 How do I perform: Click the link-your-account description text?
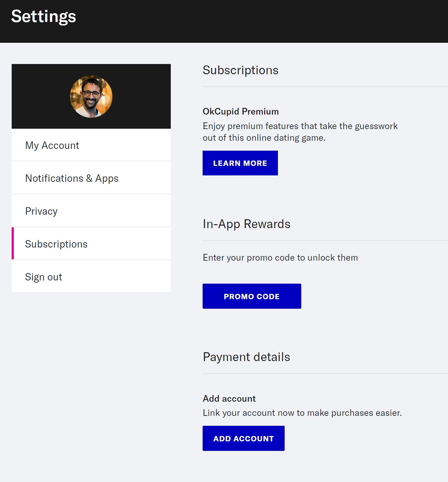pos(302,412)
